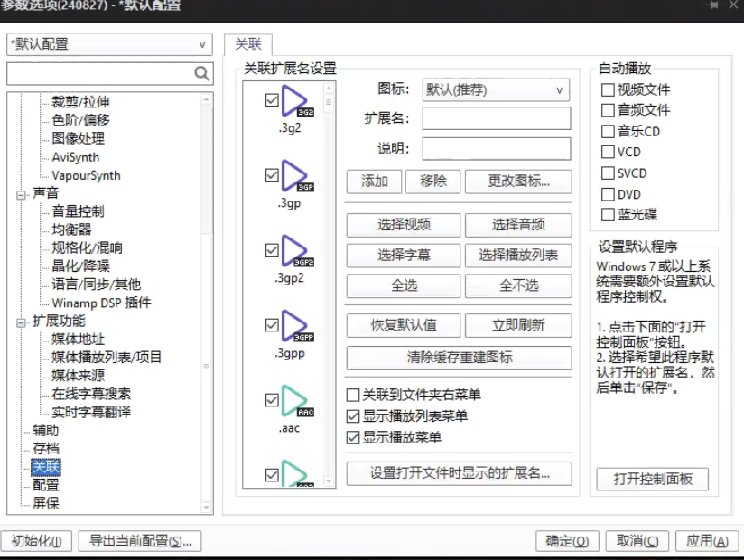Click the search magnifier icon

pos(201,73)
